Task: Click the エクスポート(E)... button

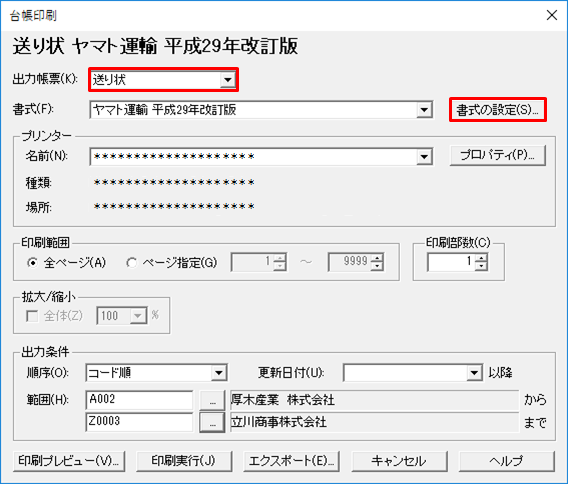Action: (291, 461)
